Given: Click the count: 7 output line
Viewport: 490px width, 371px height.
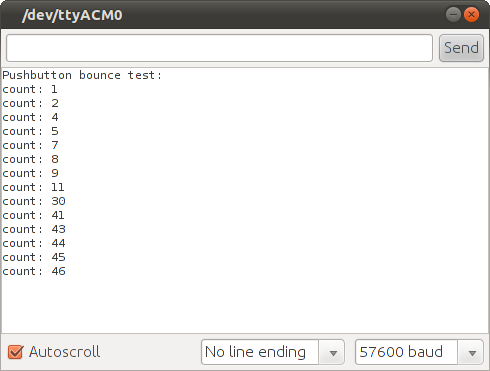Looking at the screenshot, I should pos(30,145).
